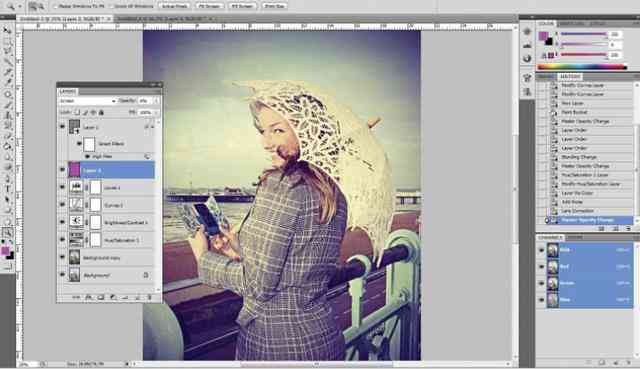Open the Zoom tool preset picker arrow

20,7
